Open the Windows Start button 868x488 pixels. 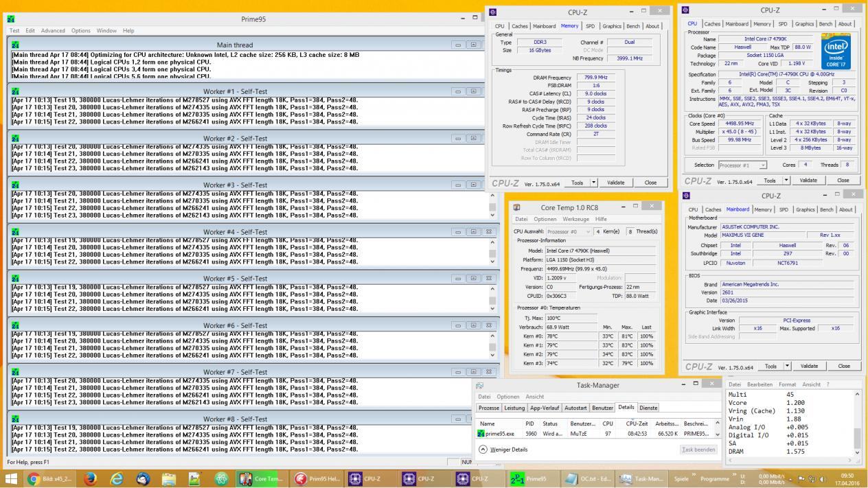pyautogui.click(x=12, y=478)
